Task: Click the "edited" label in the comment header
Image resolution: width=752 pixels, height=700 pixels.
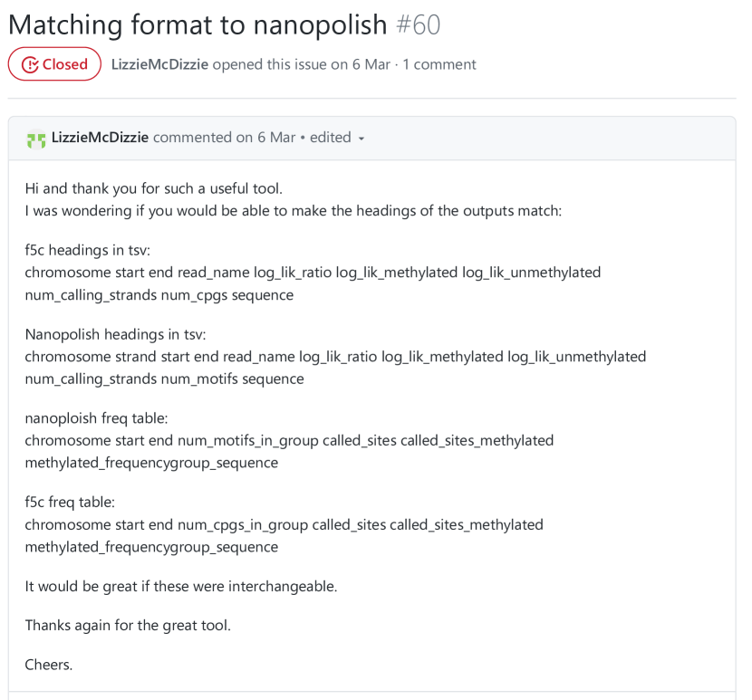Action: pyautogui.click(x=330, y=138)
